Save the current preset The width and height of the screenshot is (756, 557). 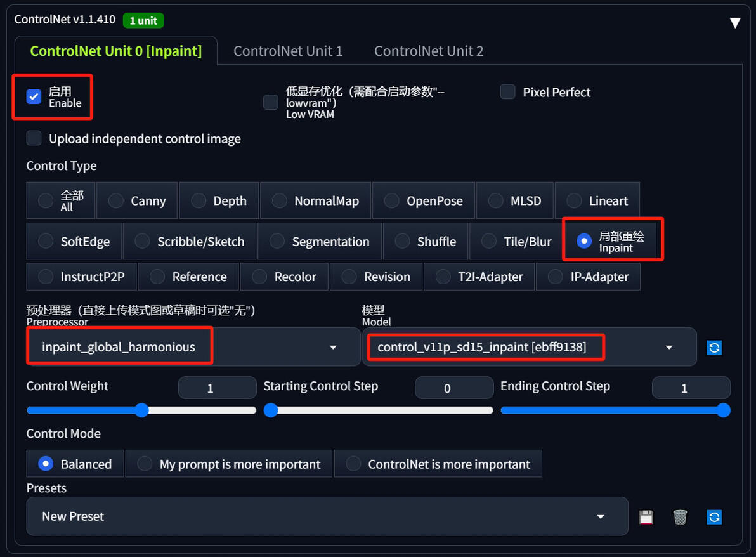[x=646, y=517]
